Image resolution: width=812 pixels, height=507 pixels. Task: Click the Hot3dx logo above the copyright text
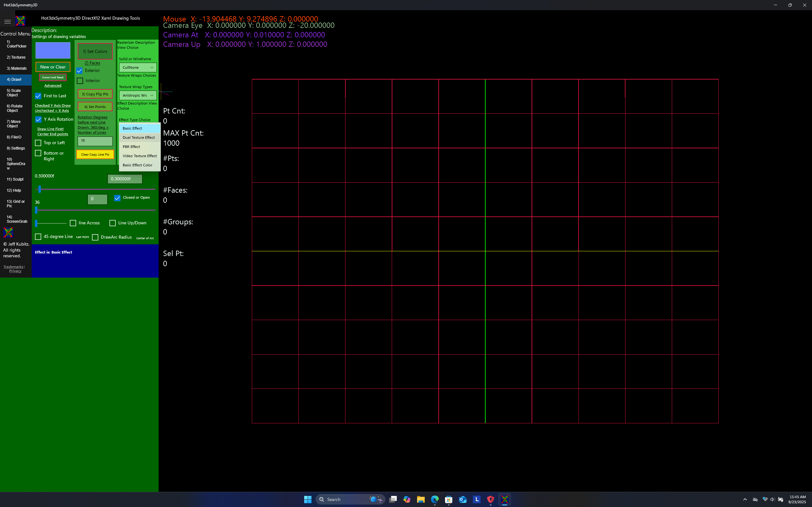(8, 232)
